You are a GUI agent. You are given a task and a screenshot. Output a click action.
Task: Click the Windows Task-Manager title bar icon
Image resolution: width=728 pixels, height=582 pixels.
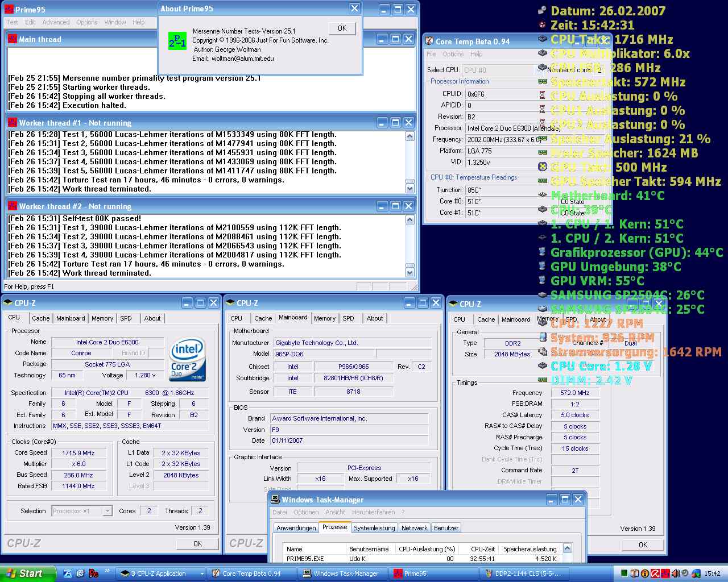point(276,500)
